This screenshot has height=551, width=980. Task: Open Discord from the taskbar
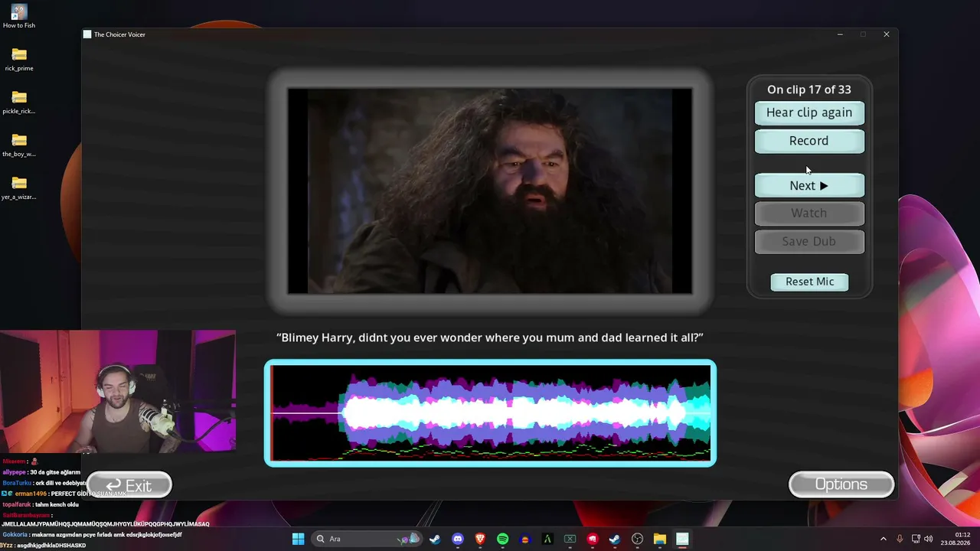point(458,539)
